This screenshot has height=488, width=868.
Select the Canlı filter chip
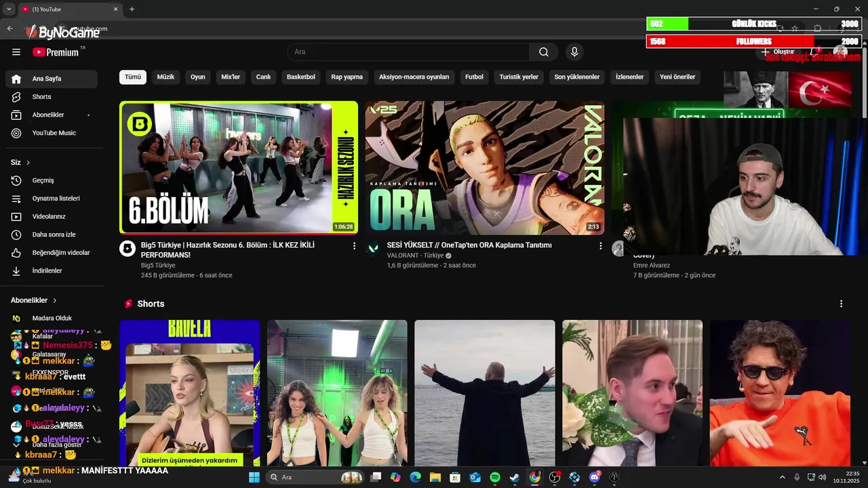pos(263,77)
